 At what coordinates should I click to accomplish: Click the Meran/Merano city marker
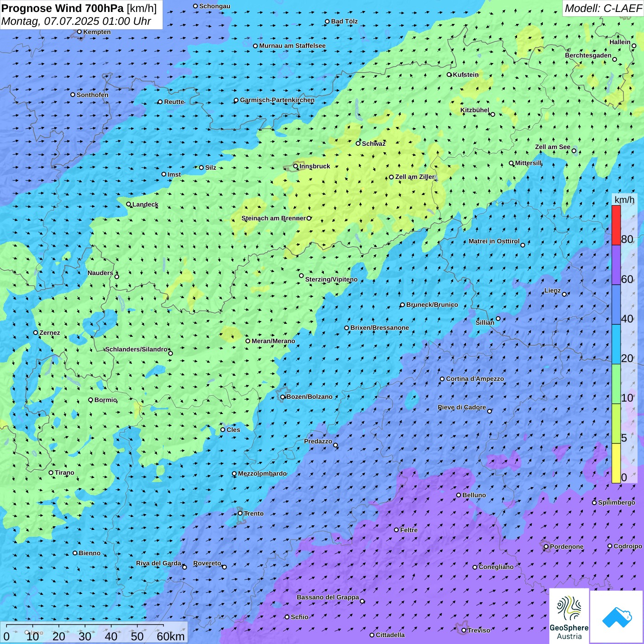tap(248, 341)
